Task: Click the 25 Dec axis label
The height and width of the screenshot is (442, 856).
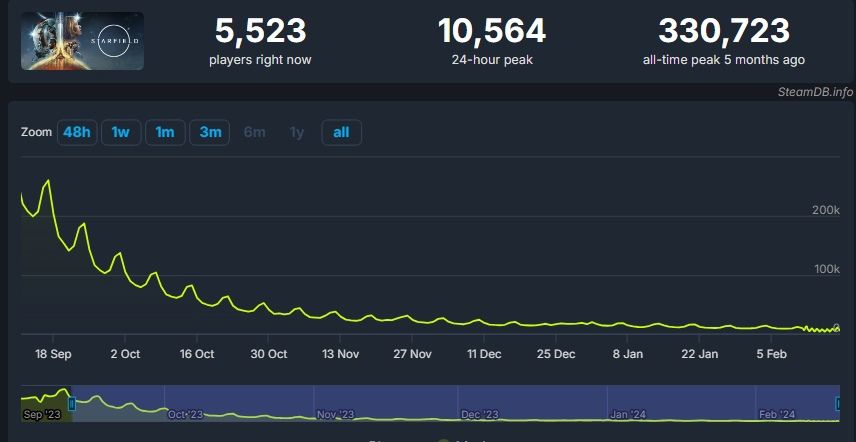Action: [x=556, y=354]
